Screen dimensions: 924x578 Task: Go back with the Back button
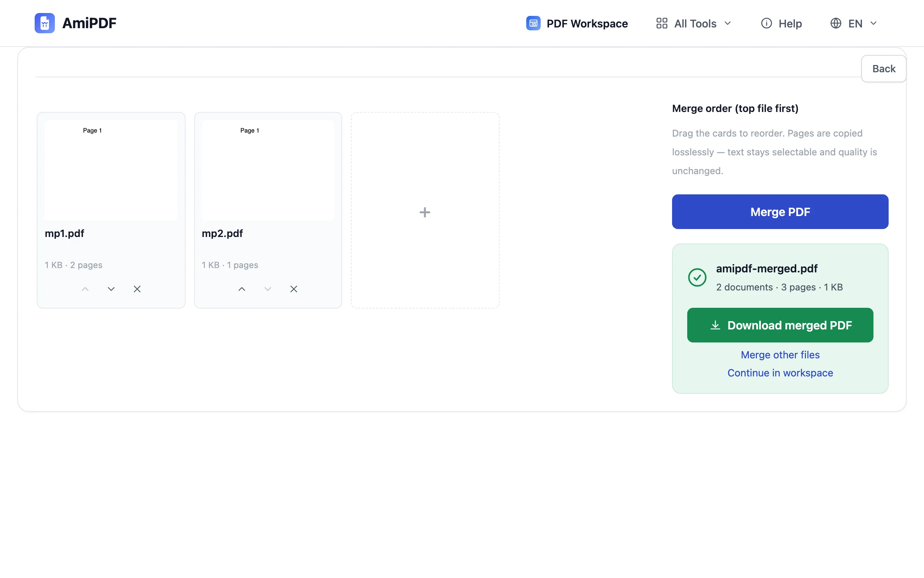tap(884, 68)
